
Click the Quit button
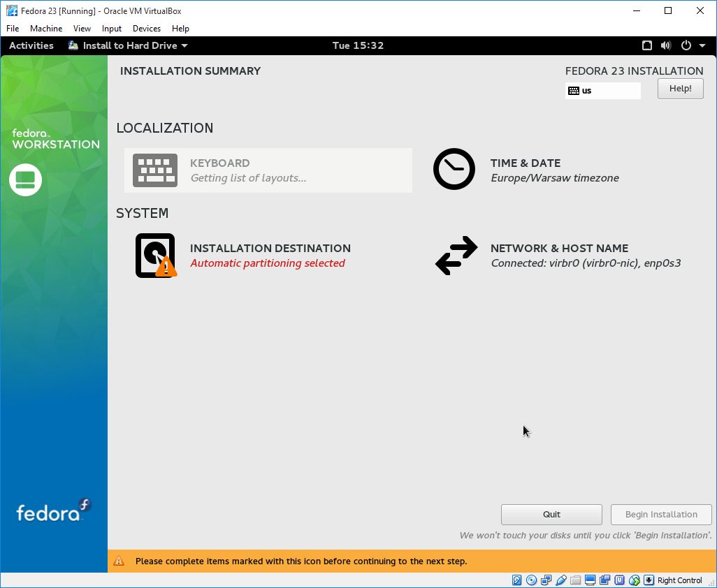pyautogui.click(x=551, y=515)
